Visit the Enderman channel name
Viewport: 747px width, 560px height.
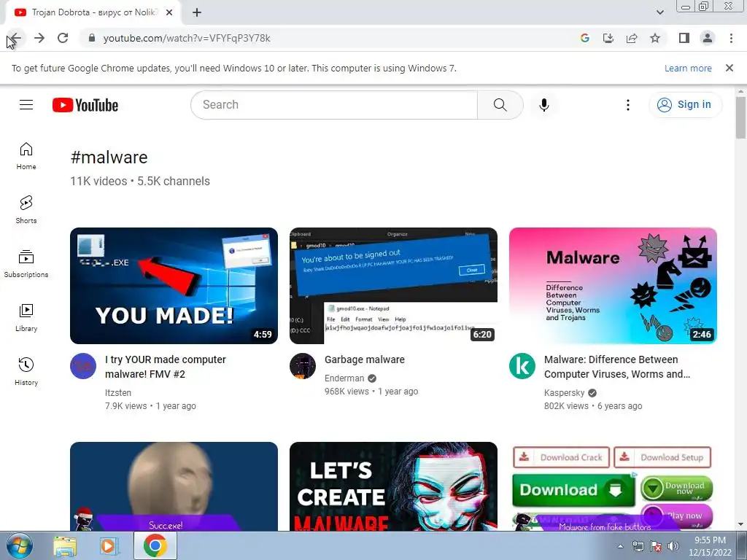point(344,378)
